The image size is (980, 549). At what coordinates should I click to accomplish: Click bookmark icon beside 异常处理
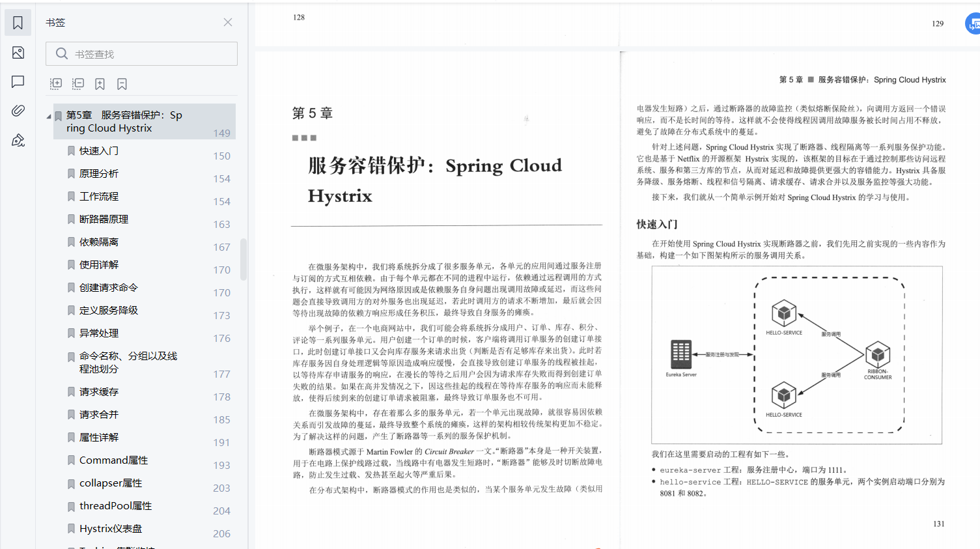pyautogui.click(x=71, y=333)
